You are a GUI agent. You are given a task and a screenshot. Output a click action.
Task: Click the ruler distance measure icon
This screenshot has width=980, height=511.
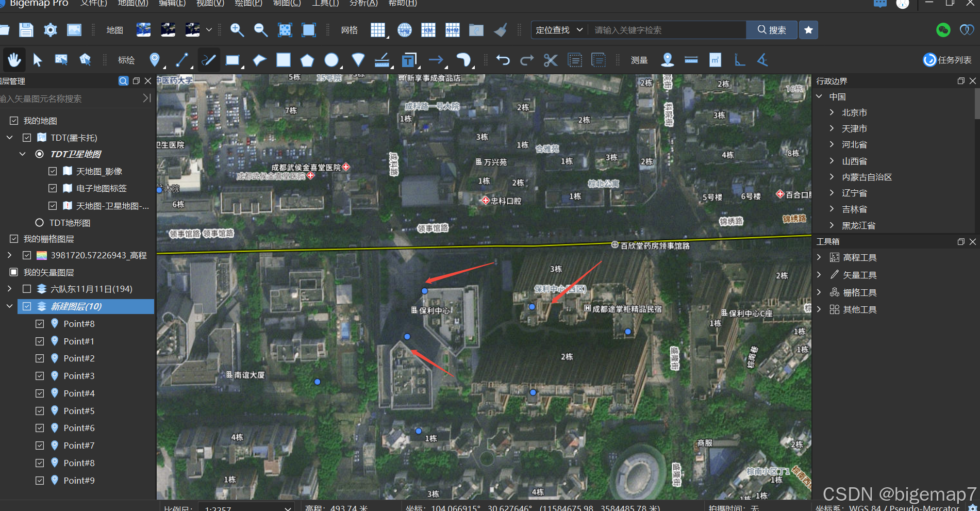[691, 60]
